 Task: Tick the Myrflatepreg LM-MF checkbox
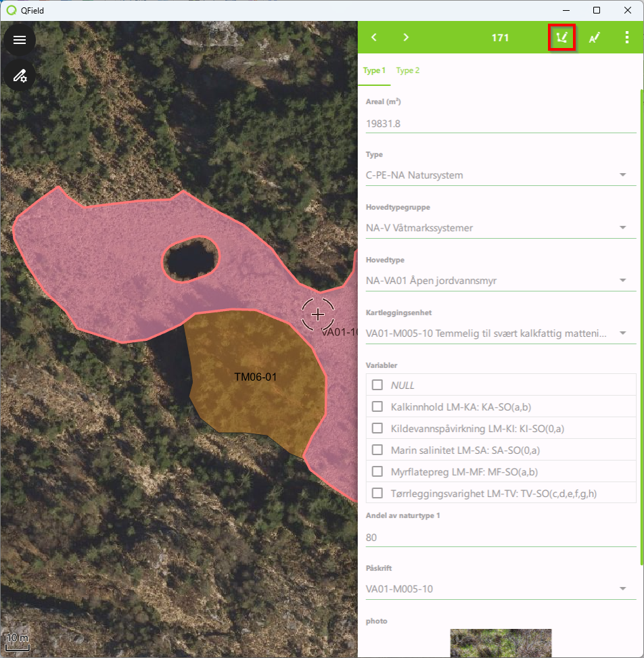click(x=377, y=471)
